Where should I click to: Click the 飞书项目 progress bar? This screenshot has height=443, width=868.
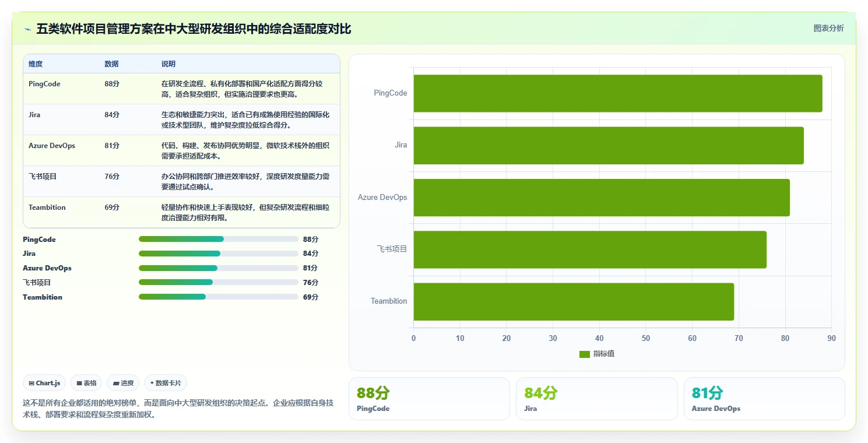[x=219, y=282]
